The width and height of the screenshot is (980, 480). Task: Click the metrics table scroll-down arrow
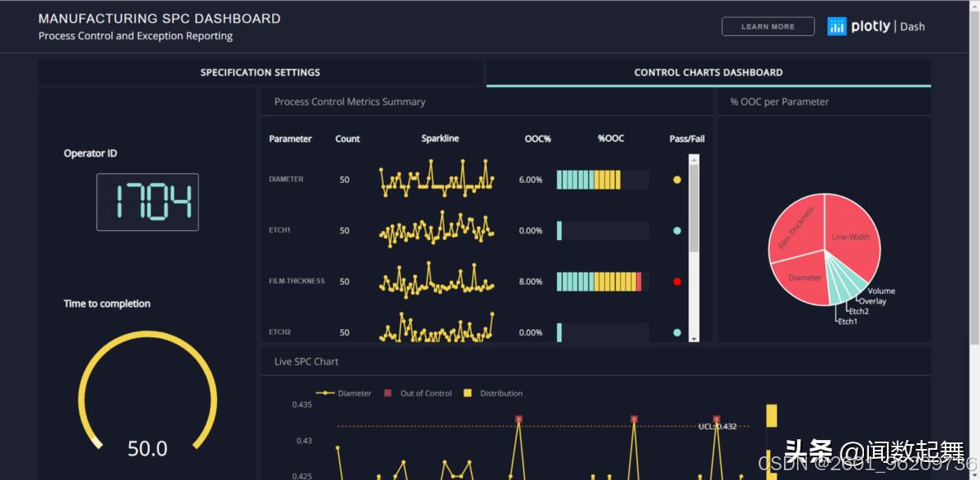pos(694,337)
